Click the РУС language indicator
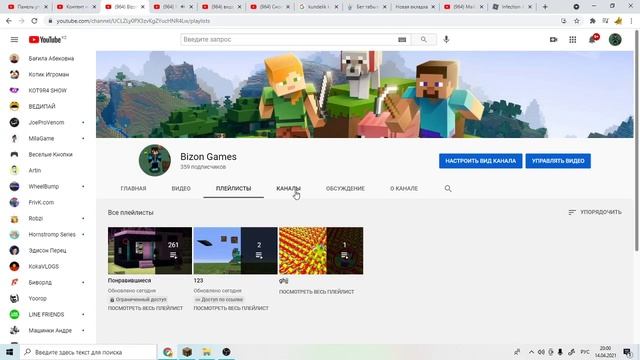Image resolution: width=640 pixels, height=360 pixels. 585,352
